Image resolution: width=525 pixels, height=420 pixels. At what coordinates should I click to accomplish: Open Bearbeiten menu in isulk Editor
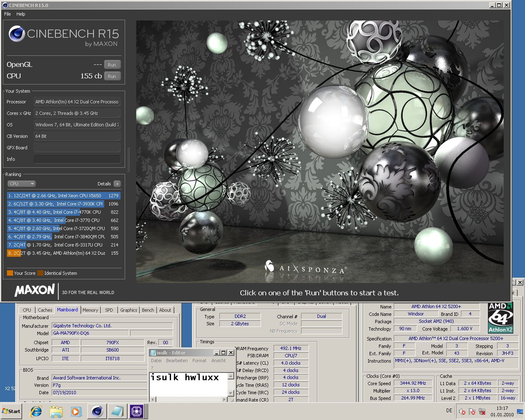click(177, 361)
